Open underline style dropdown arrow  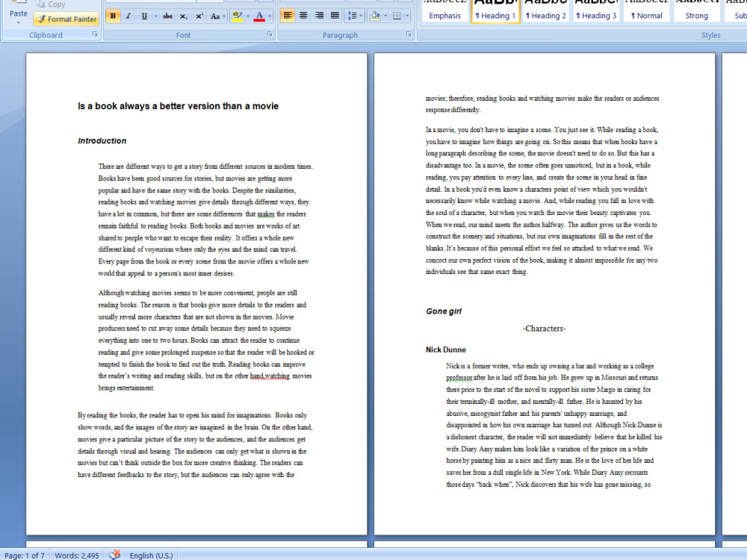pos(156,16)
